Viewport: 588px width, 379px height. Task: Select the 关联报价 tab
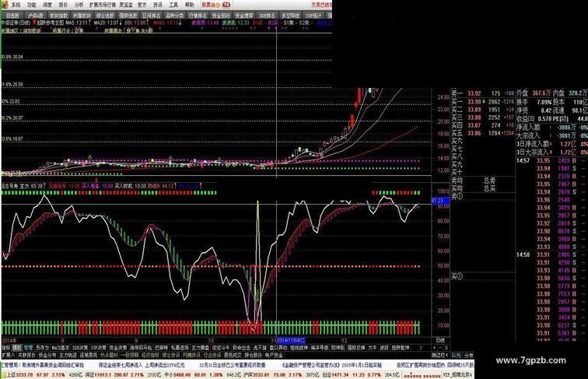[26, 355]
